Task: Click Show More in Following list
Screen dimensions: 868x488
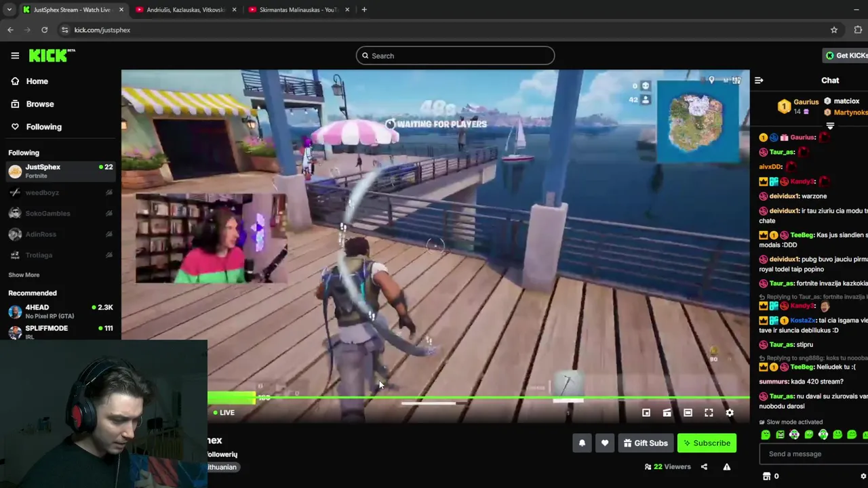Action: click(x=24, y=275)
